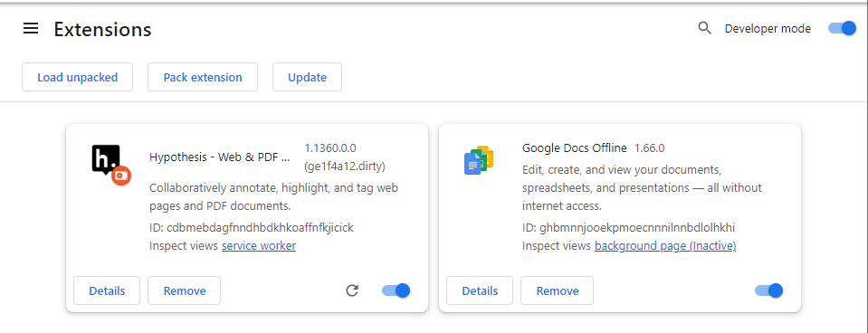Disable the Hypothesis extension toggle
The height and width of the screenshot is (333, 868).
pos(396,290)
